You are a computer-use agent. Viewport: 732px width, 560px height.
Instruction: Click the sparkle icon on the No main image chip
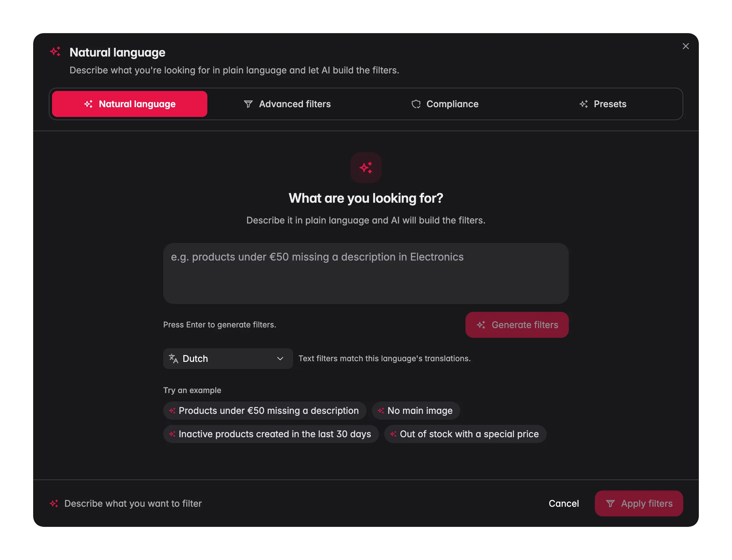[x=381, y=411]
